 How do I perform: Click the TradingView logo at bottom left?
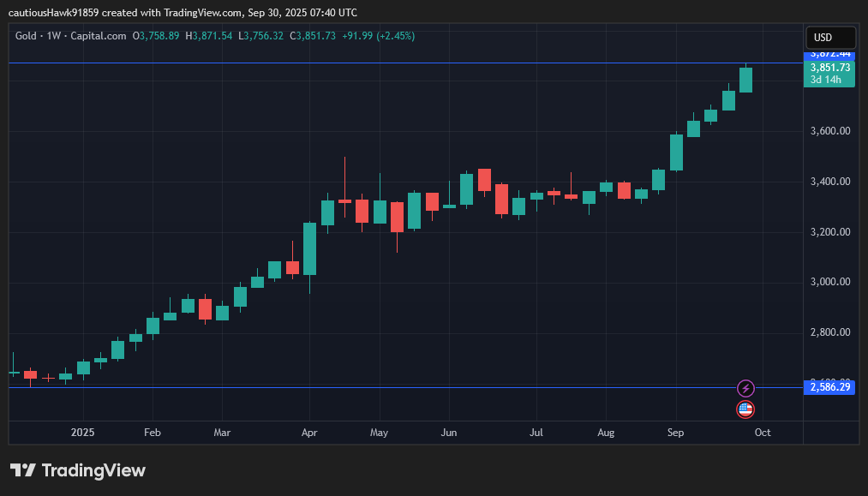click(x=78, y=470)
